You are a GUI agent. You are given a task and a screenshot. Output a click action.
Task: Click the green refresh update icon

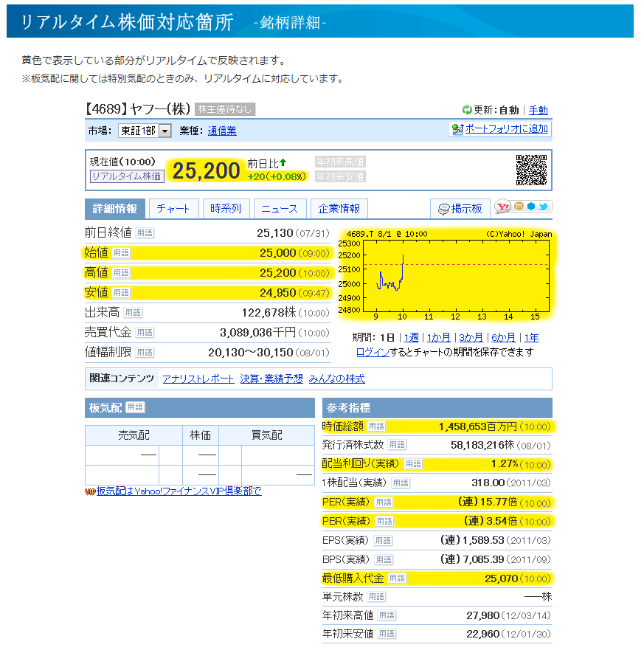467,110
